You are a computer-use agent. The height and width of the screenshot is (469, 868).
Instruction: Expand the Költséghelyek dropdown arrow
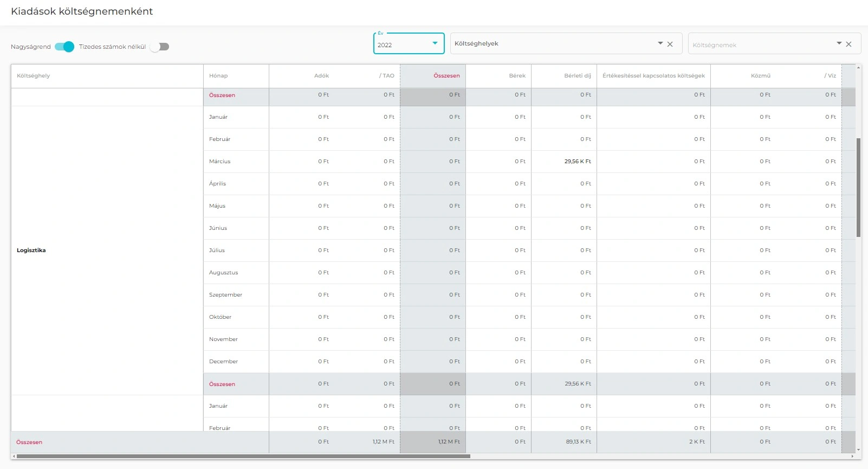click(x=660, y=43)
